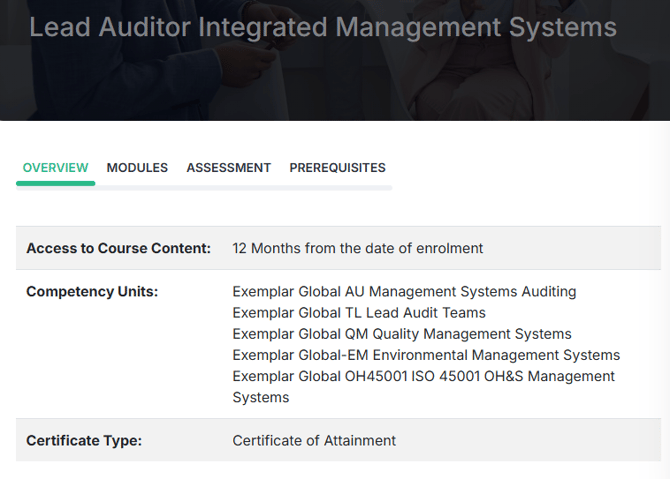Click the green underline beneath Overview
670x479 pixels.
56,184
